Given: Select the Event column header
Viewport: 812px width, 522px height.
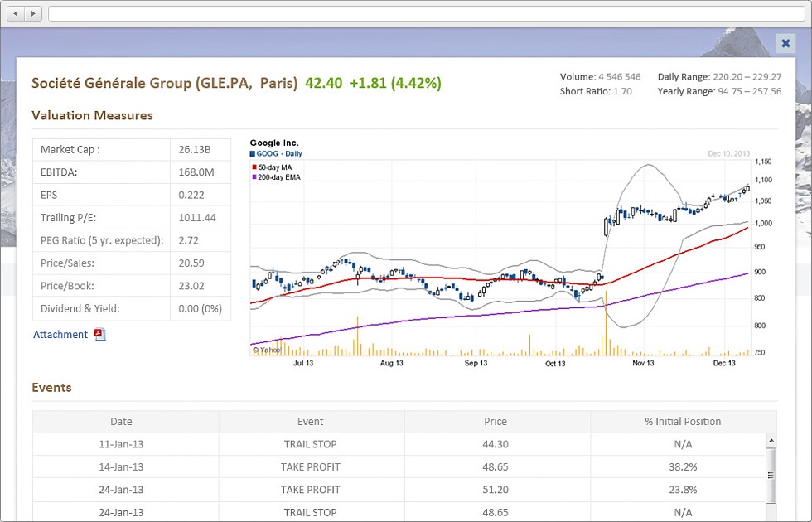Looking at the screenshot, I should click(x=310, y=421).
